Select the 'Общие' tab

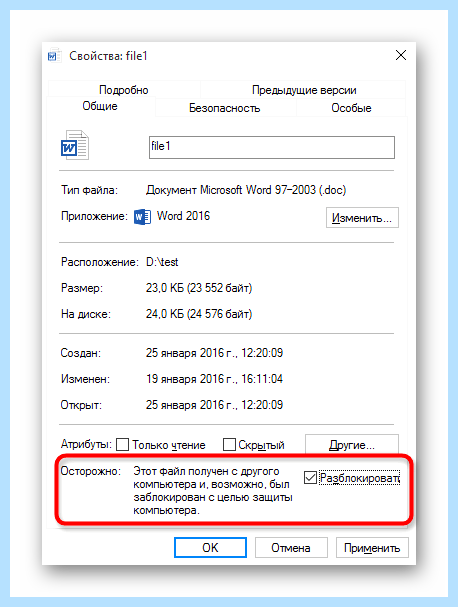pos(100,106)
